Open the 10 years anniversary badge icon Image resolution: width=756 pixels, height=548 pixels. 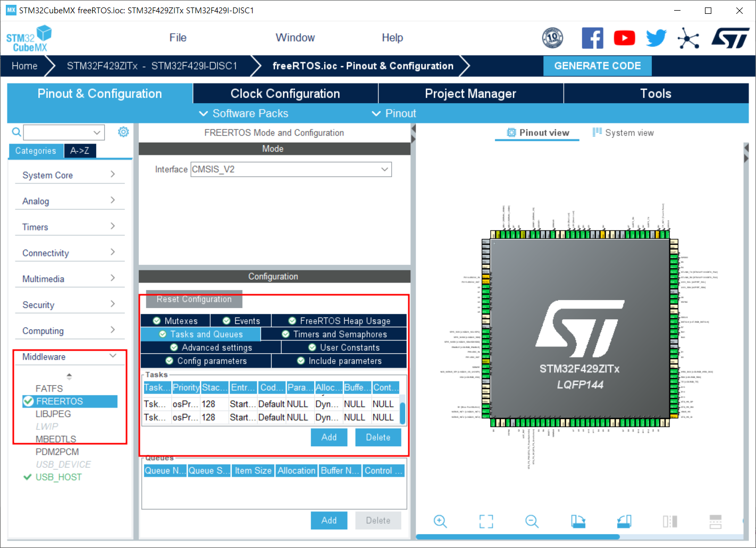tap(552, 38)
